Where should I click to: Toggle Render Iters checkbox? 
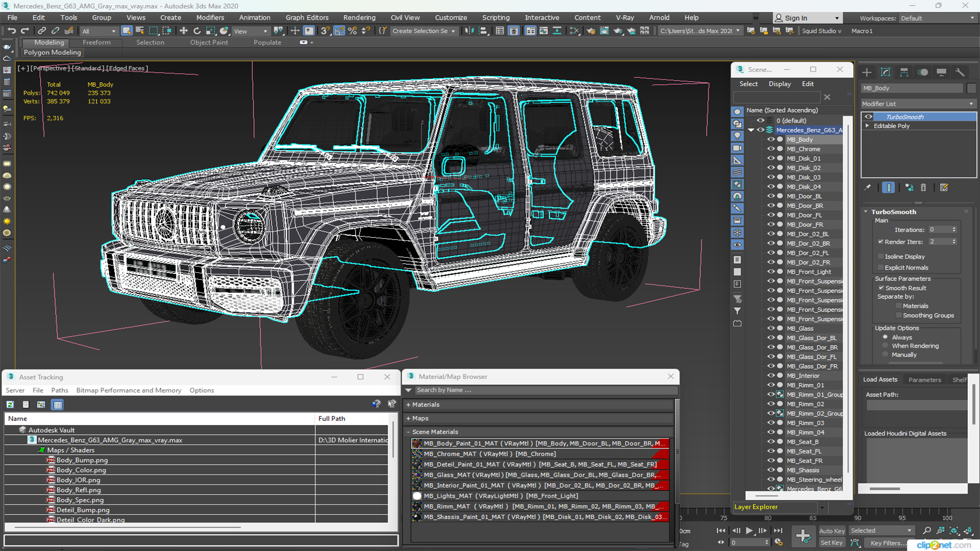(x=880, y=242)
